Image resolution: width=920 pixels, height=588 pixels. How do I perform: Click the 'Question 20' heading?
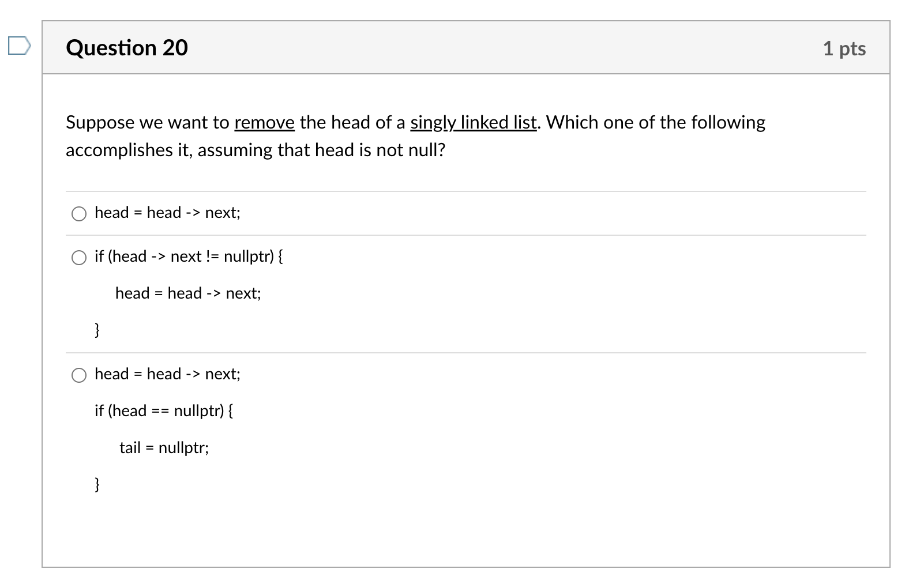pyautogui.click(x=127, y=47)
